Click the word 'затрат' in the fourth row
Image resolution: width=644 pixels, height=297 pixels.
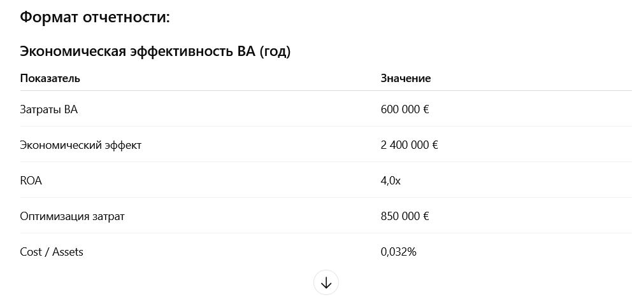tap(109, 216)
